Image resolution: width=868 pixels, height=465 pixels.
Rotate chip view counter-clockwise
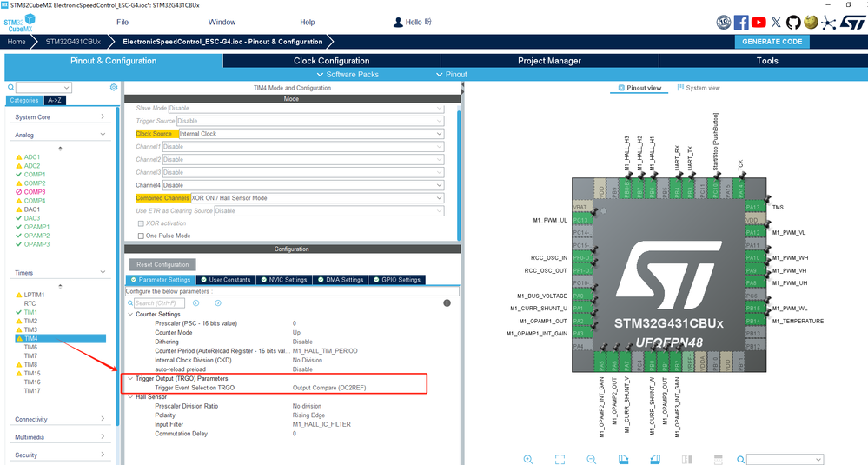coord(655,459)
